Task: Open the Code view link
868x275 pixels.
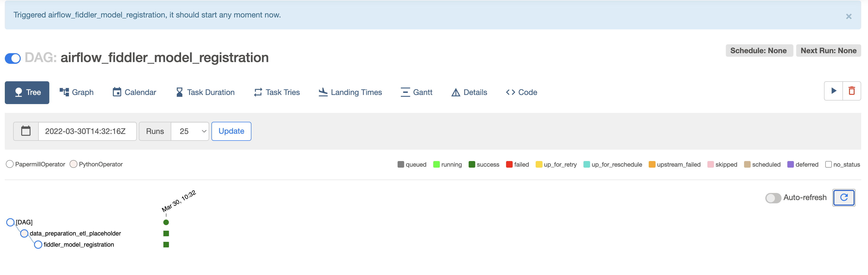Action: 521,92
